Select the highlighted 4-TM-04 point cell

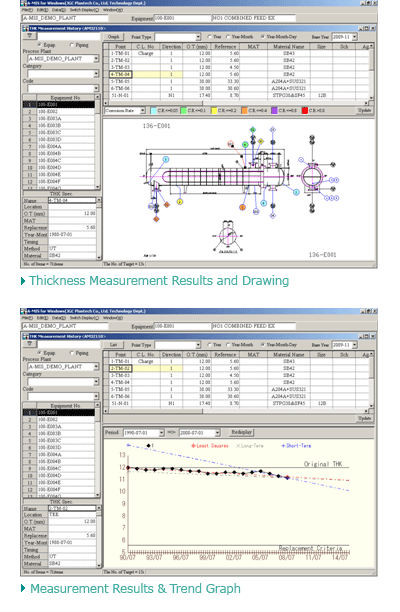pos(121,74)
